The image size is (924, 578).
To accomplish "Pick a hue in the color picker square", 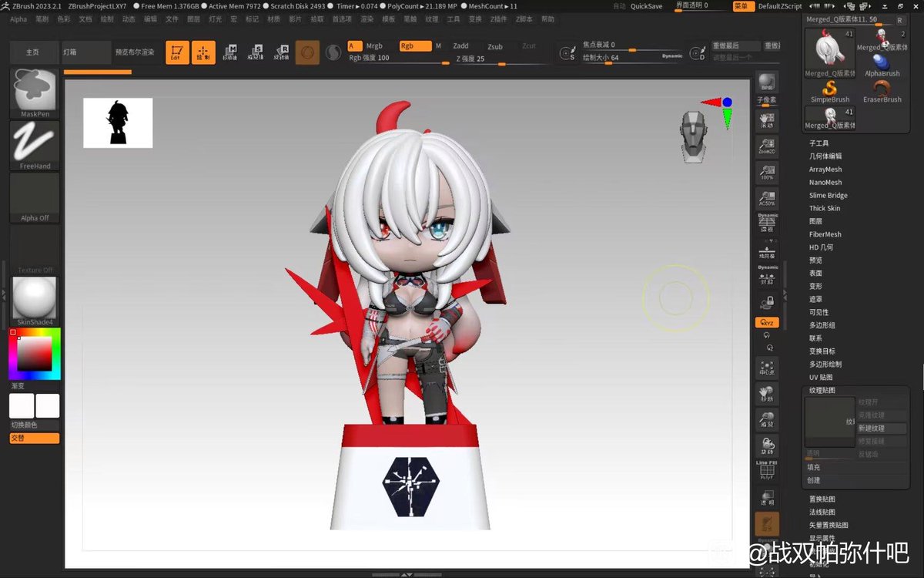I will 35,354.
